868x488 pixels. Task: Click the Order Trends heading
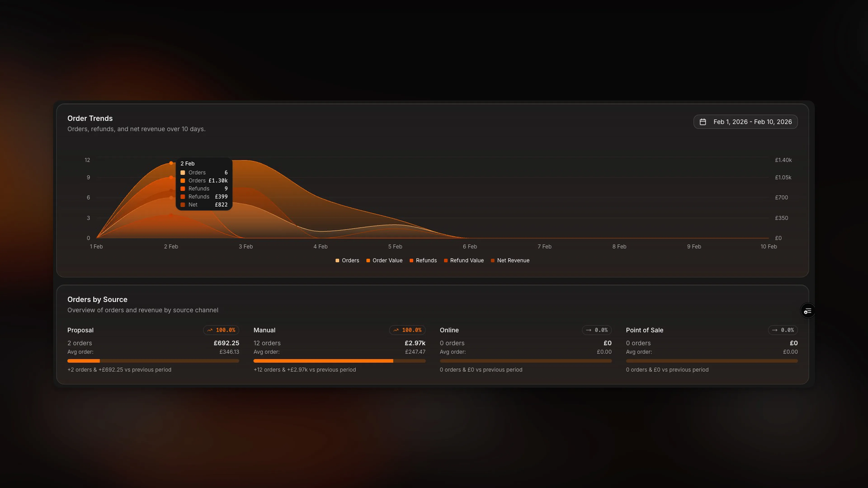90,119
